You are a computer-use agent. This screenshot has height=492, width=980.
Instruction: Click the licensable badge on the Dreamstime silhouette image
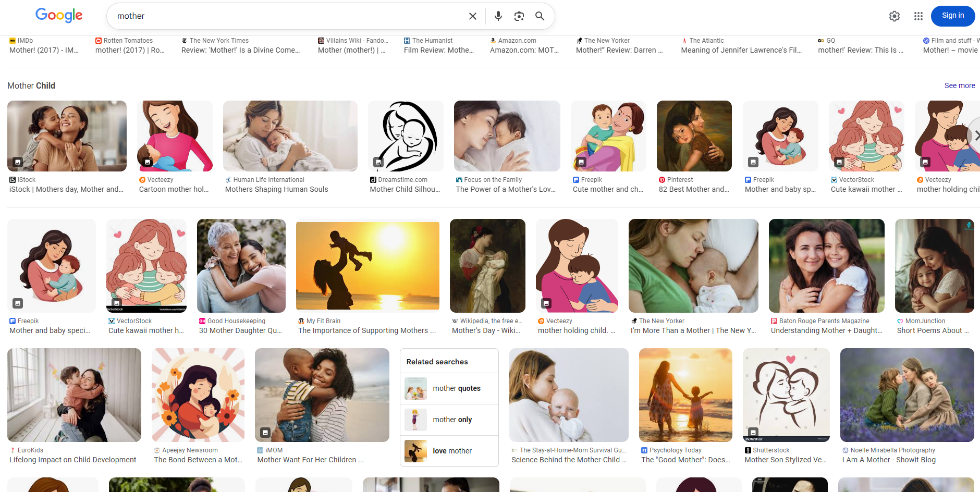tap(378, 162)
